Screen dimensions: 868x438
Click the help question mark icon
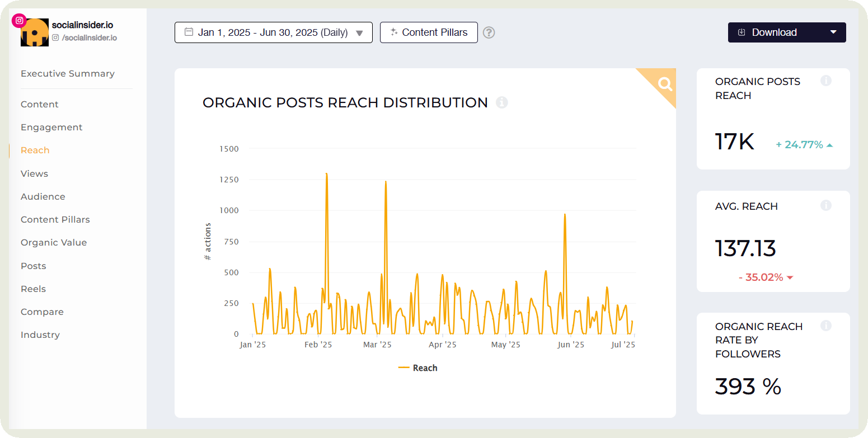click(489, 32)
